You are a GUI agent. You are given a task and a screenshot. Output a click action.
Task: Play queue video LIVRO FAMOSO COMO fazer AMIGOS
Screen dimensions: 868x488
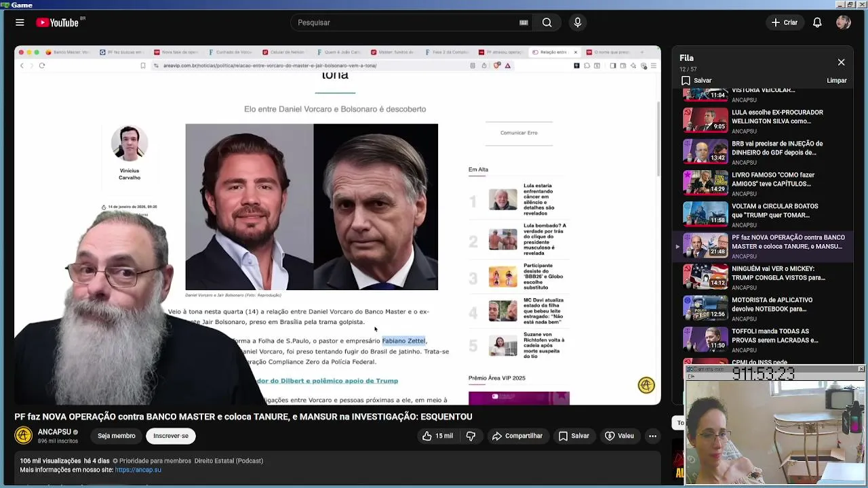point(762,183)
